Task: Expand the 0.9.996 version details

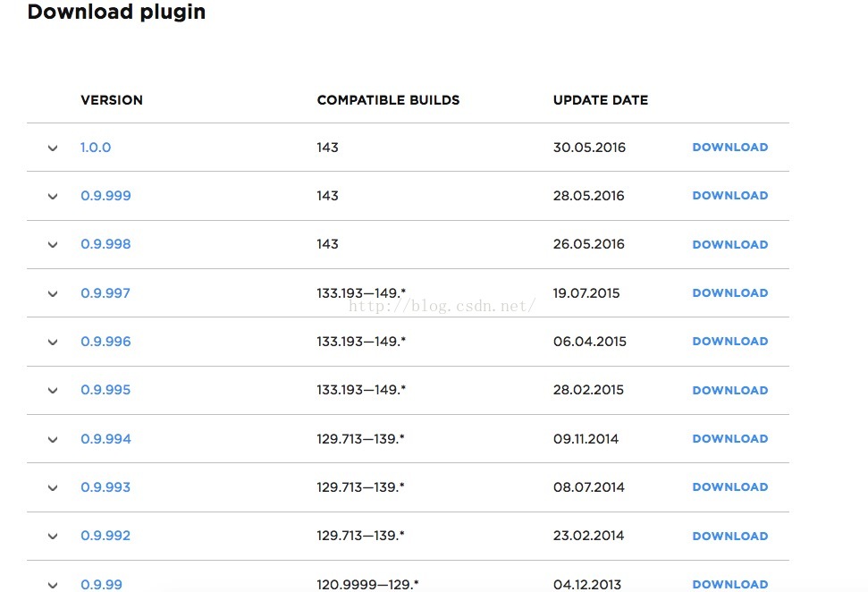Action: coord(53,342)
